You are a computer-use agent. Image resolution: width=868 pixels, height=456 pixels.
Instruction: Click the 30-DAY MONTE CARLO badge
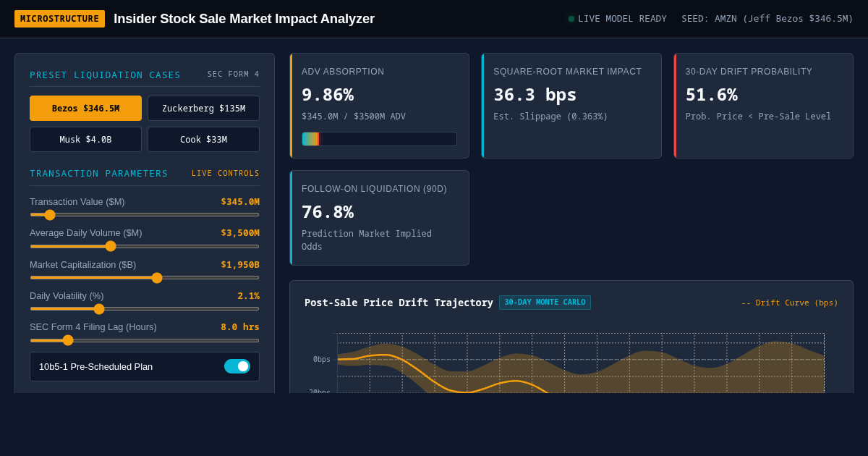[545, 303]
